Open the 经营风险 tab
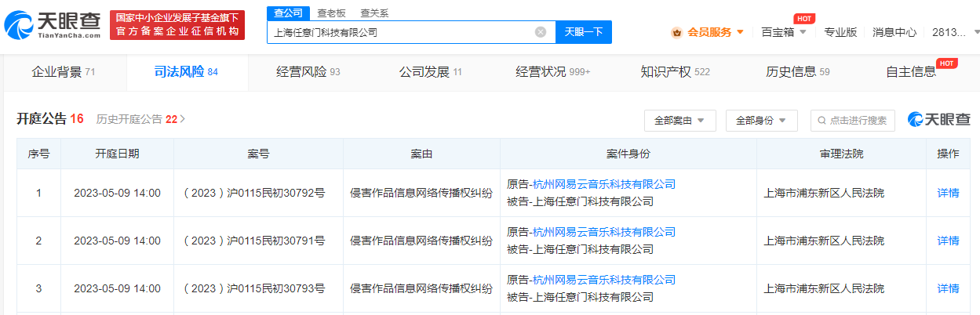The width and height of the screenshot is (980, 315). click(308, 72)
